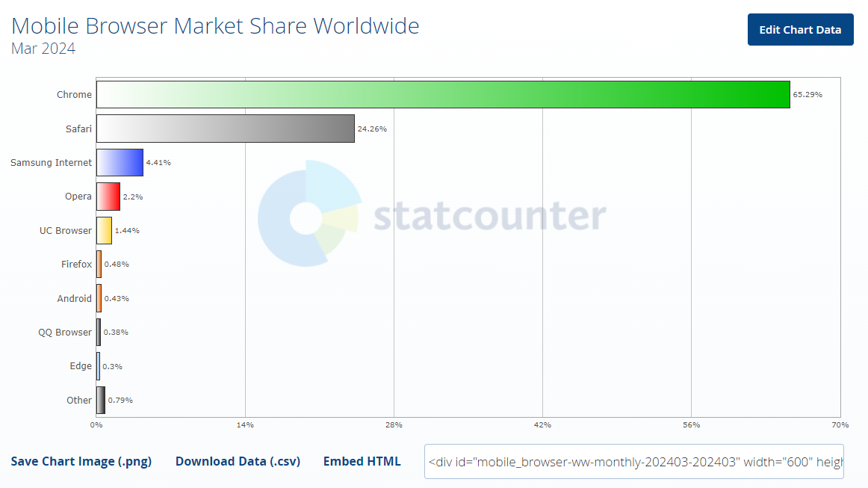
Task: Click the Edit Chart Data button
Action: point(800,30)
